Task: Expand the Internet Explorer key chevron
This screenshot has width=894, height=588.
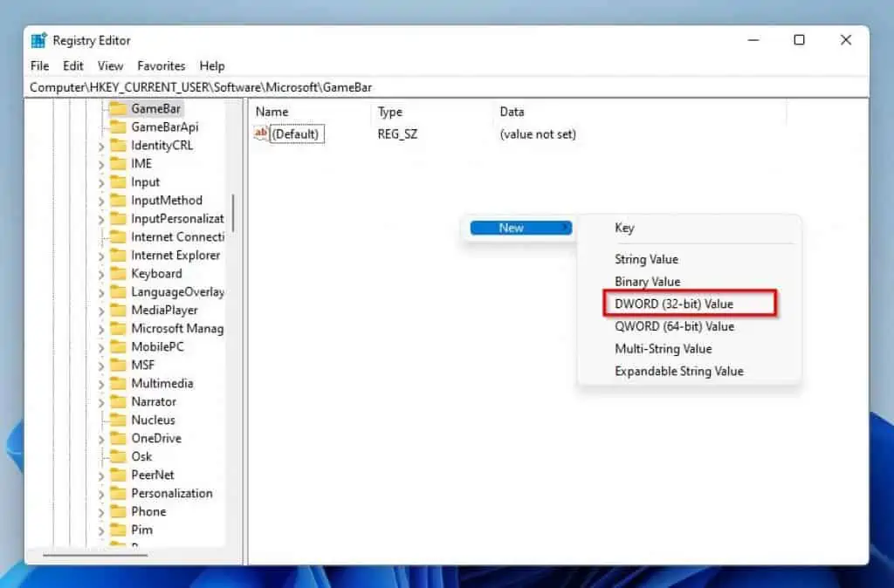Action: click(101, 256)
